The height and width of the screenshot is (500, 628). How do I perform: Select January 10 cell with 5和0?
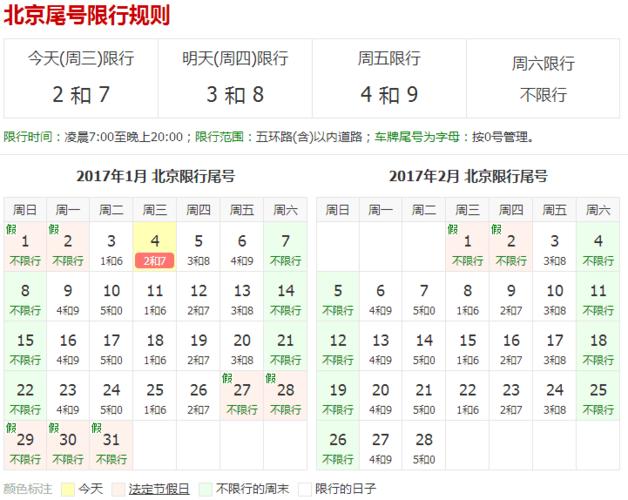tap(111, 296)
